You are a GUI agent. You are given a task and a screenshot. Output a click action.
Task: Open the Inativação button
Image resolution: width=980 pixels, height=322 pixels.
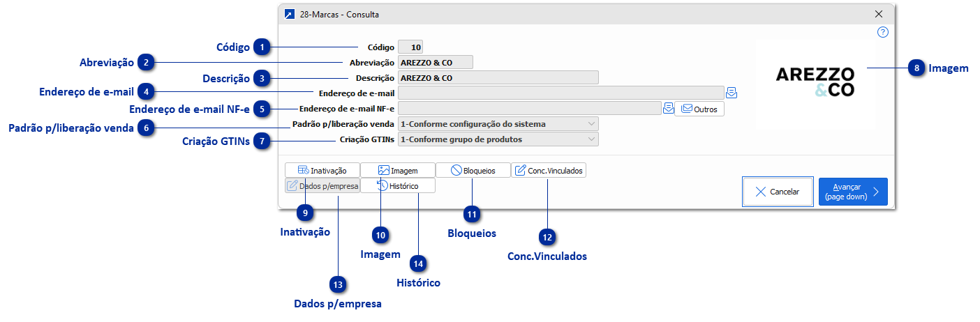point(322,170)
